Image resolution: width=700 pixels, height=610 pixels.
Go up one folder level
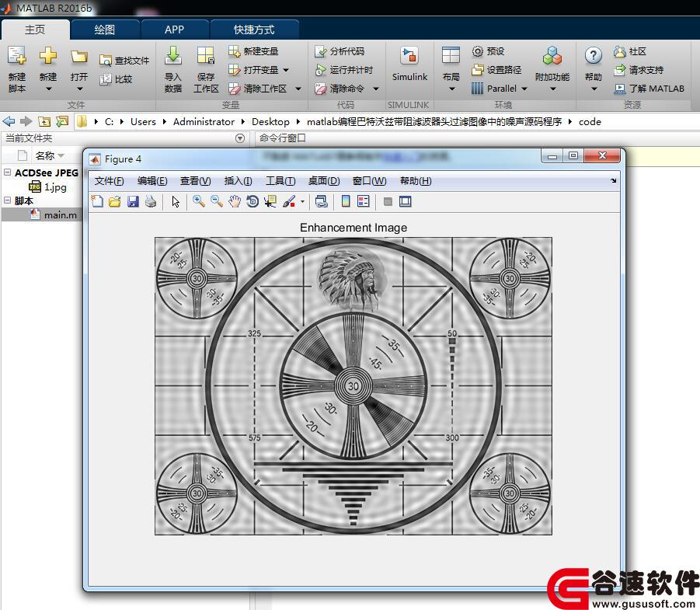coord(44,121)
